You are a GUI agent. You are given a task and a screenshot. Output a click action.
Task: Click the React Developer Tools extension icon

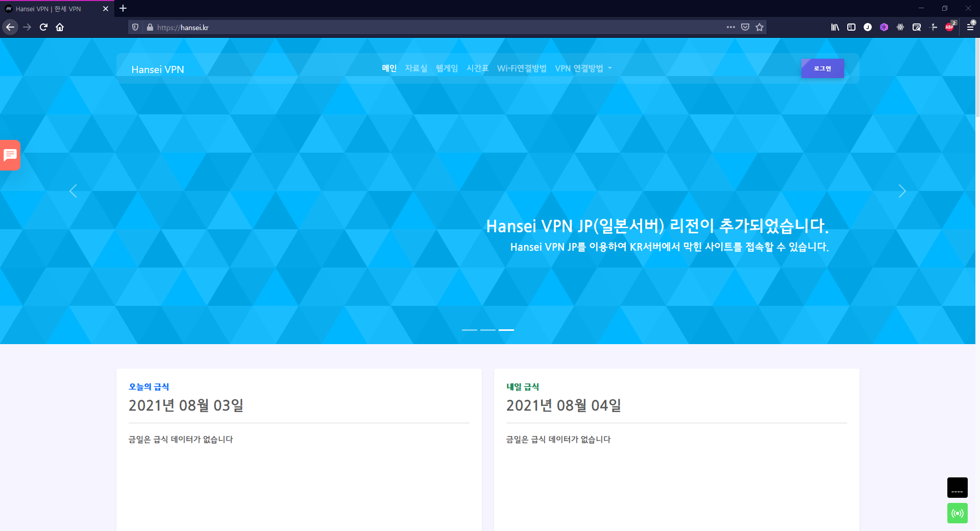tap(900, 27)
